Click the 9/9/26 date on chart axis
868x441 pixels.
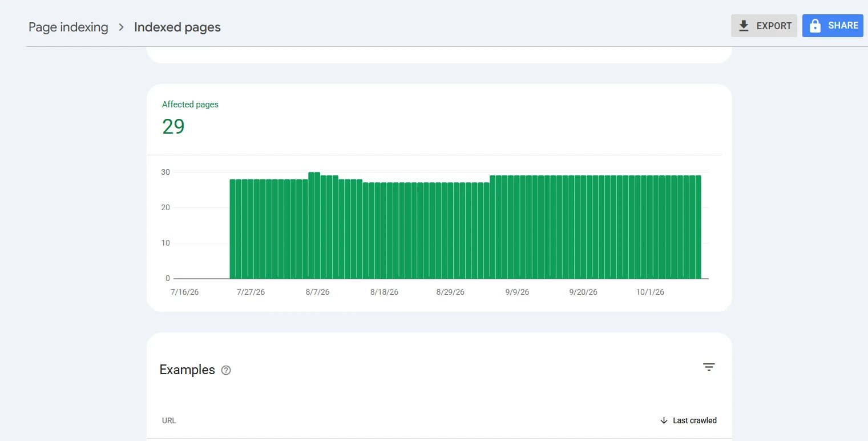517,292
